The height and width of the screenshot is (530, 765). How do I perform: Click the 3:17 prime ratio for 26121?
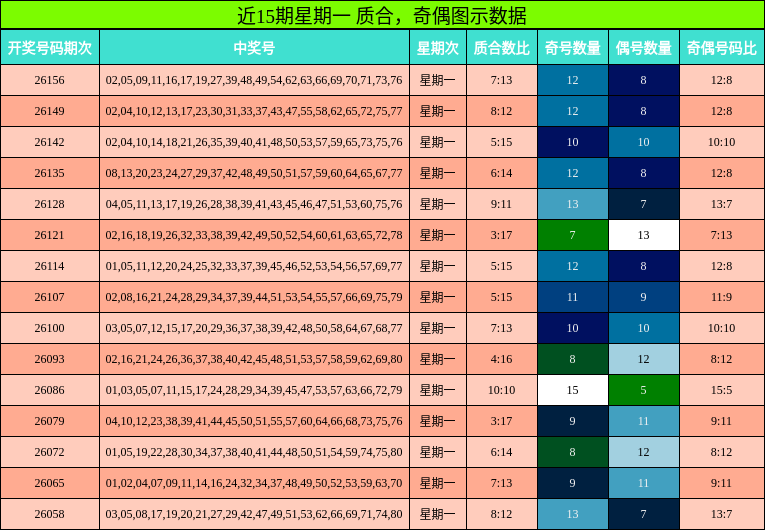tap(502, 235)
